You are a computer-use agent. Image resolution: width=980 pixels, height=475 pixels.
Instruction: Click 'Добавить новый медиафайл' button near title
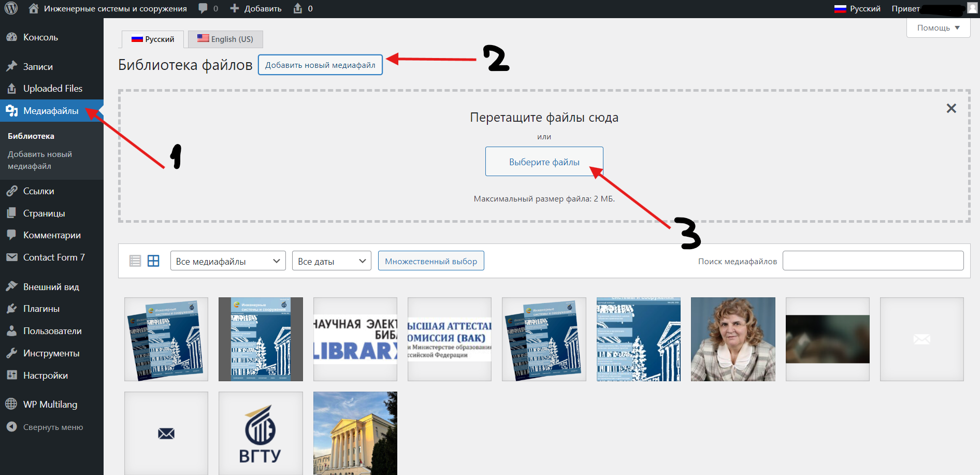coord(320,65)
